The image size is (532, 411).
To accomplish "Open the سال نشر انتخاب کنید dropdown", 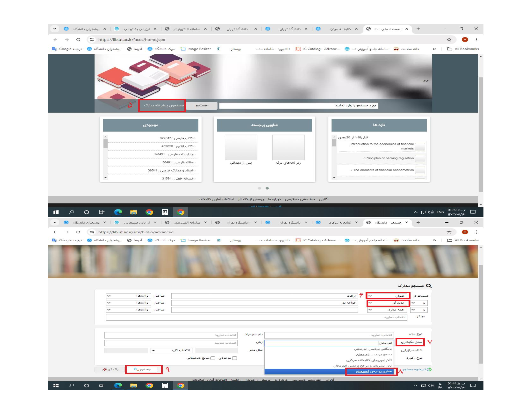I will point(172,350).
